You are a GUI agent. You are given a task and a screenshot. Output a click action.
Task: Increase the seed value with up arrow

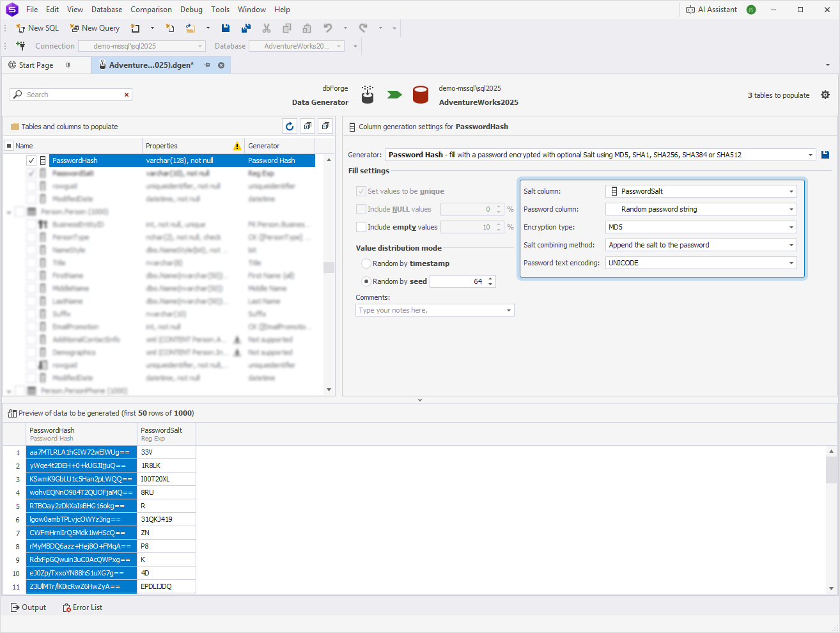[490, 279]
